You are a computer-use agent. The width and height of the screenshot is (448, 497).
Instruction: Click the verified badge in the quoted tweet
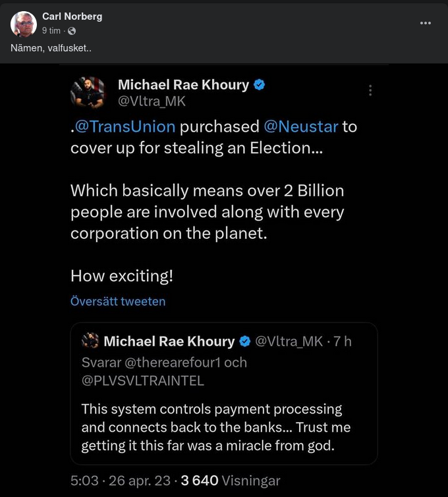244,341
